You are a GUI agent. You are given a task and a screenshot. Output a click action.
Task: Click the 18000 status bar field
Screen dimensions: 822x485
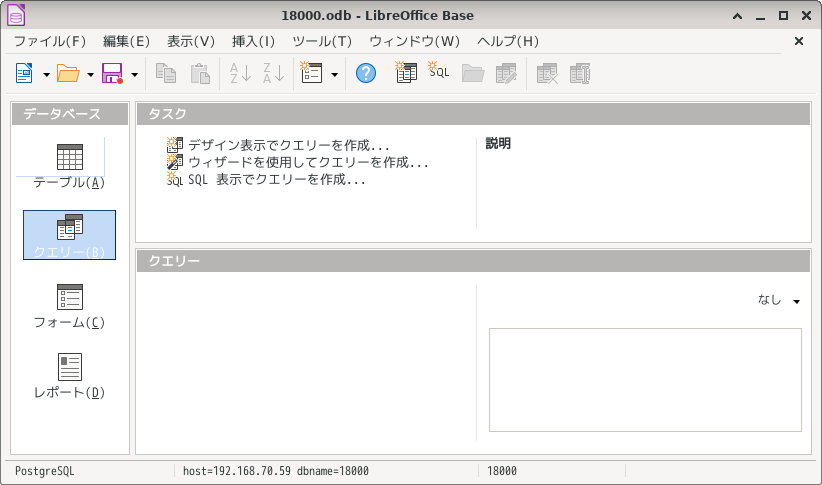click(502, 471)
